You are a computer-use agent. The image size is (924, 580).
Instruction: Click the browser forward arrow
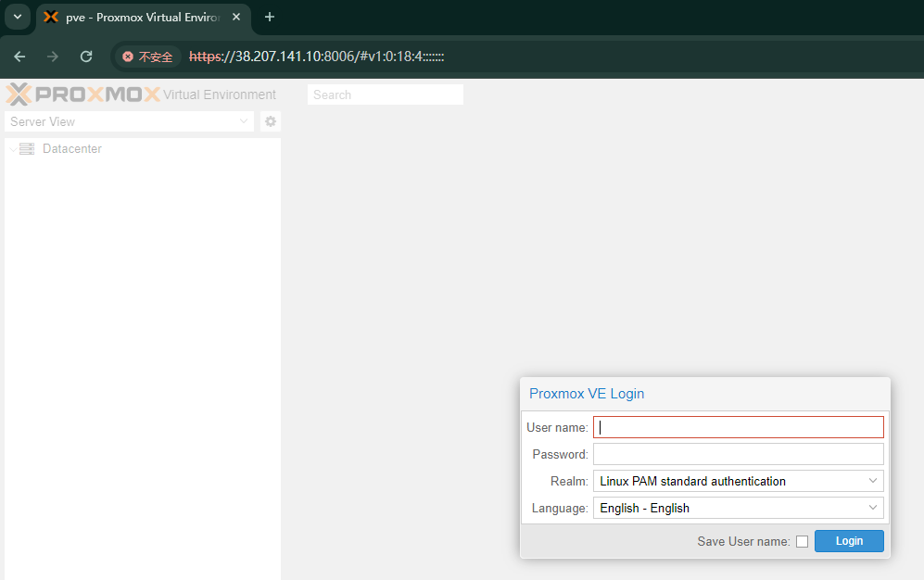pos(53,57)
